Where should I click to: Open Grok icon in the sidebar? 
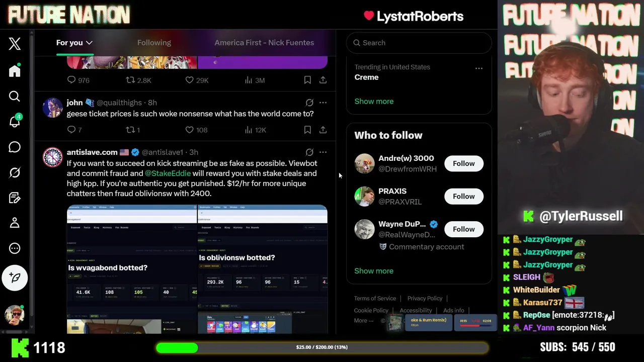[15, 172]
